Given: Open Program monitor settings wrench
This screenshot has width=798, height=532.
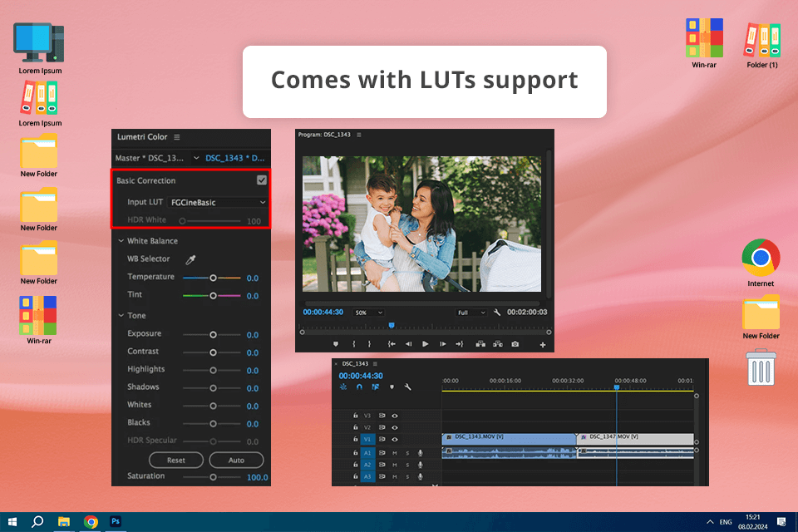Looking at the screenshot, I should pos(497,312).
